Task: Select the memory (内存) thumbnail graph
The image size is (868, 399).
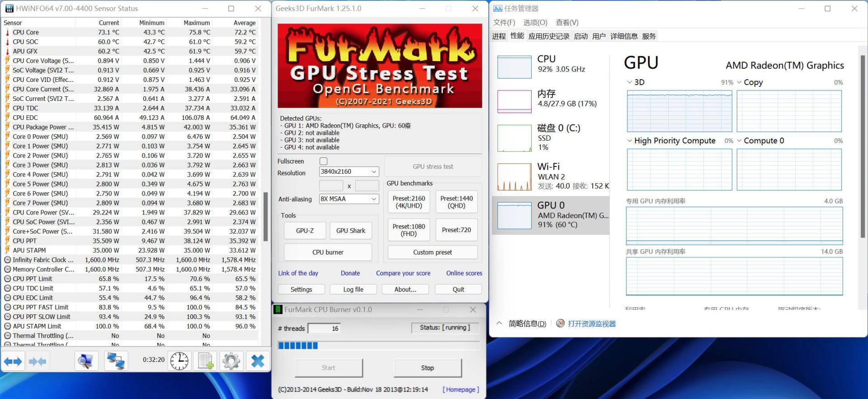Action: pos(514,101)
